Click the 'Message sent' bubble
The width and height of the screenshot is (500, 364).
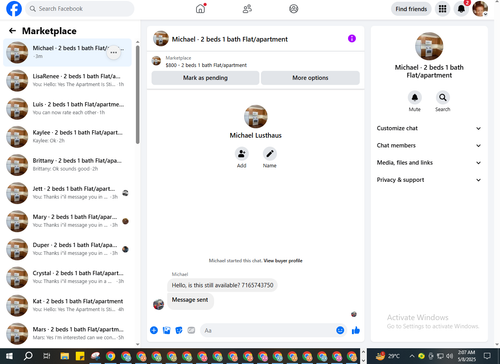[190, 300]
